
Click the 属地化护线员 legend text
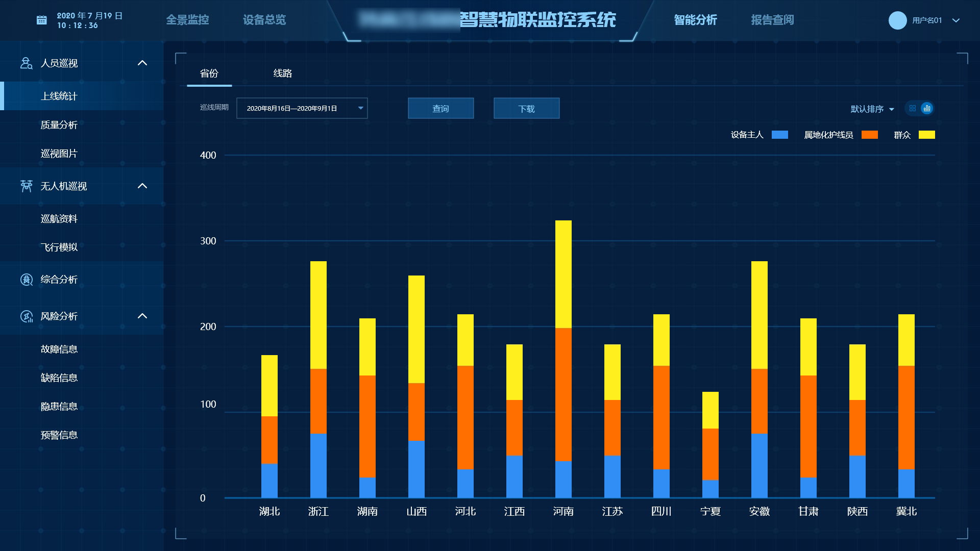(x=829, y=135)
